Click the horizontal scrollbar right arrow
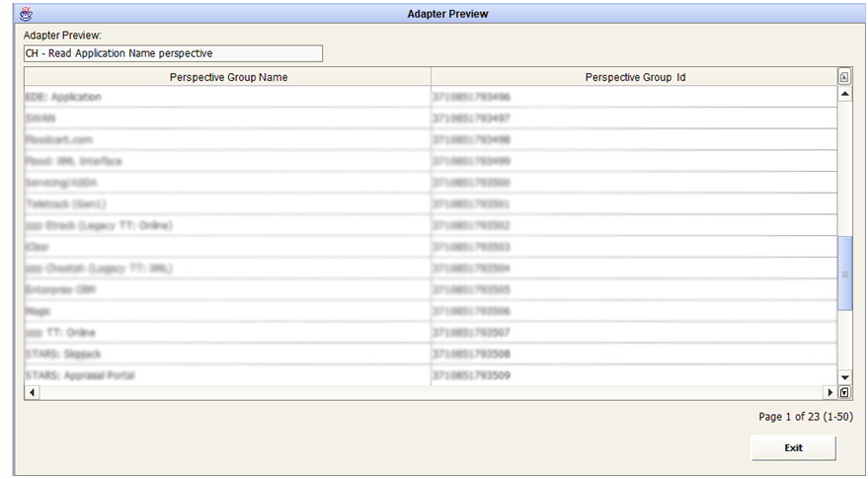Image resolution: width=868 pixels, height=479 pixels. (x=829, y=393)
